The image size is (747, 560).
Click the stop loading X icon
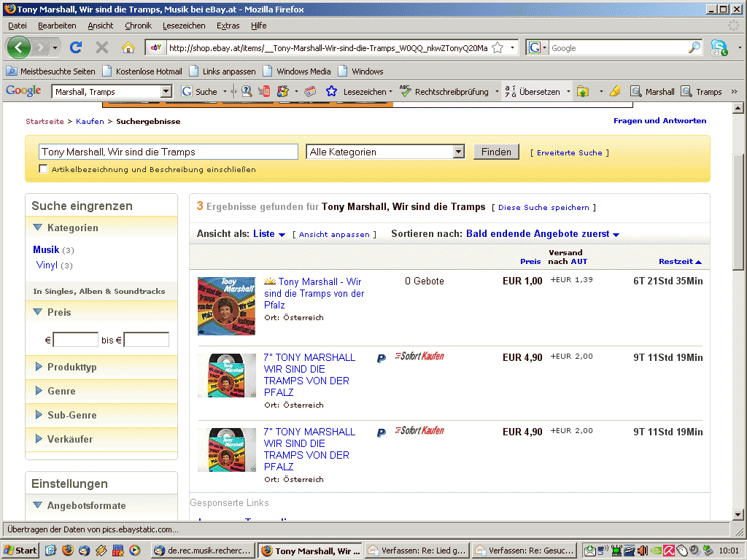[x=102, y=47]
